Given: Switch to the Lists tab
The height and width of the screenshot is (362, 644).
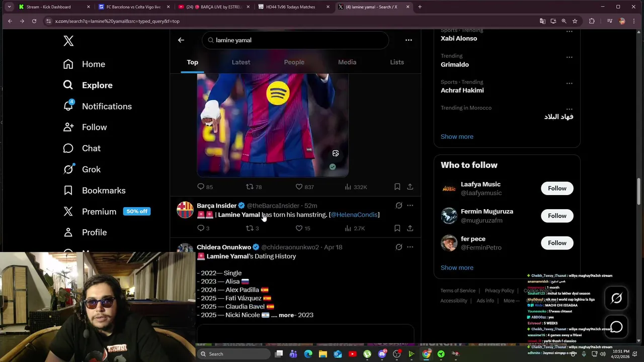Looking at the screenshot, I should click(x=397, y=62).
